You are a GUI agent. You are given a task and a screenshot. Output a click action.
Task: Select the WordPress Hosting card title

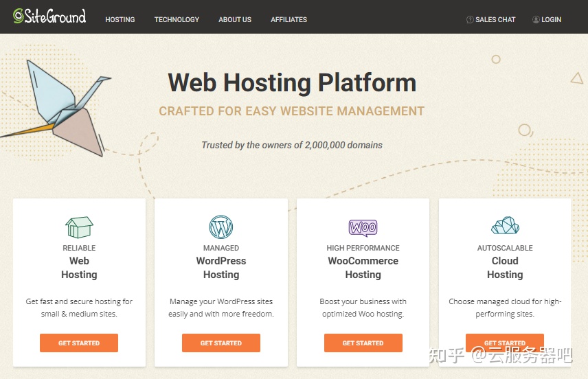(221, 268)
